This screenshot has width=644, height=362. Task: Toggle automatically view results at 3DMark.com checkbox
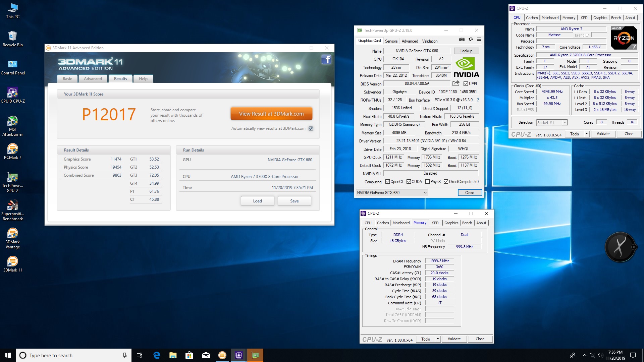[x=311, y=128]
